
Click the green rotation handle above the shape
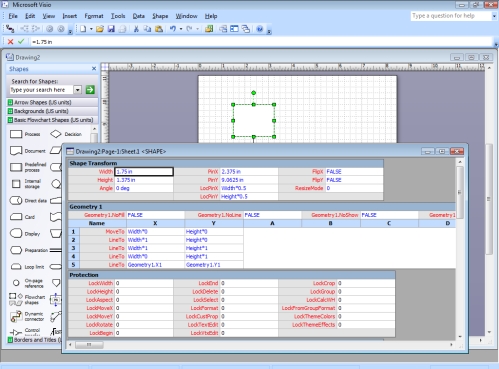[254, 93]
